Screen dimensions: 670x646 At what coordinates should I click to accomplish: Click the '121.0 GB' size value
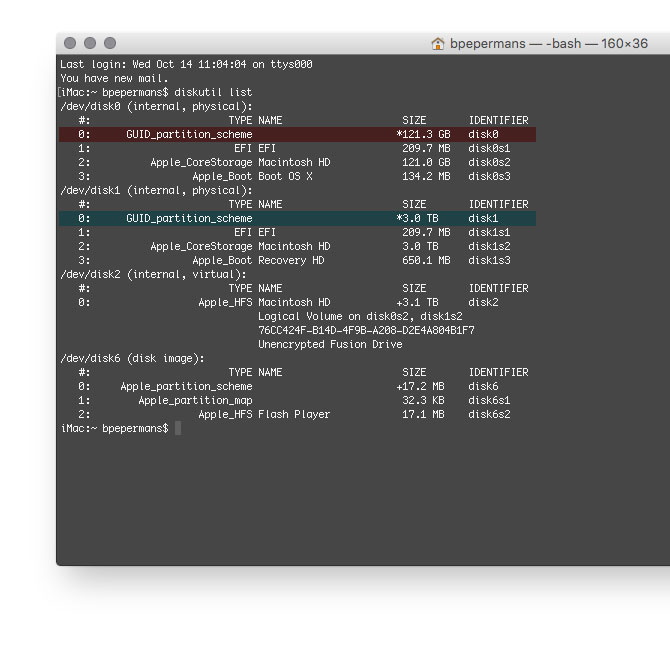[x=426, y=162]
